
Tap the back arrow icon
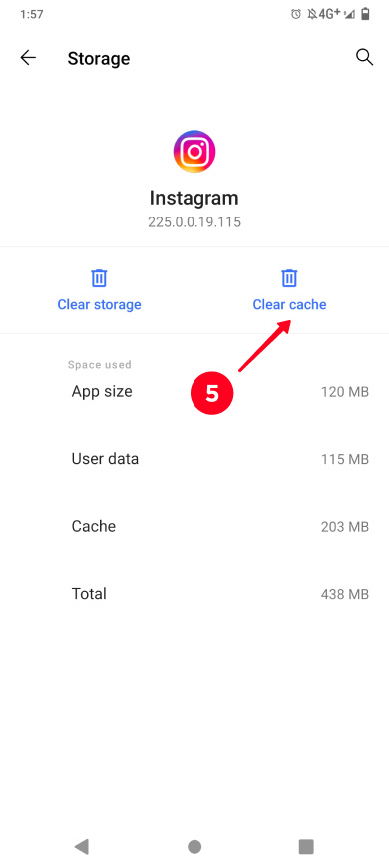click(x=28, y=58)
